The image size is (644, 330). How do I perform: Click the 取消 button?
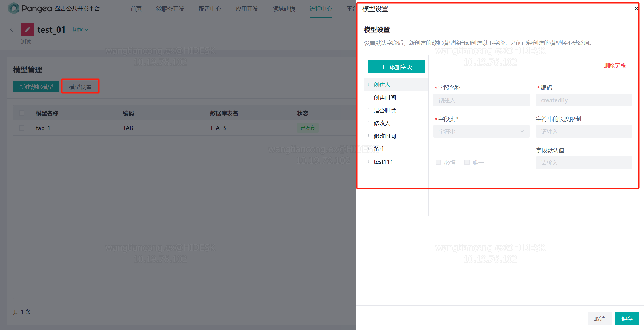[600, 318]
